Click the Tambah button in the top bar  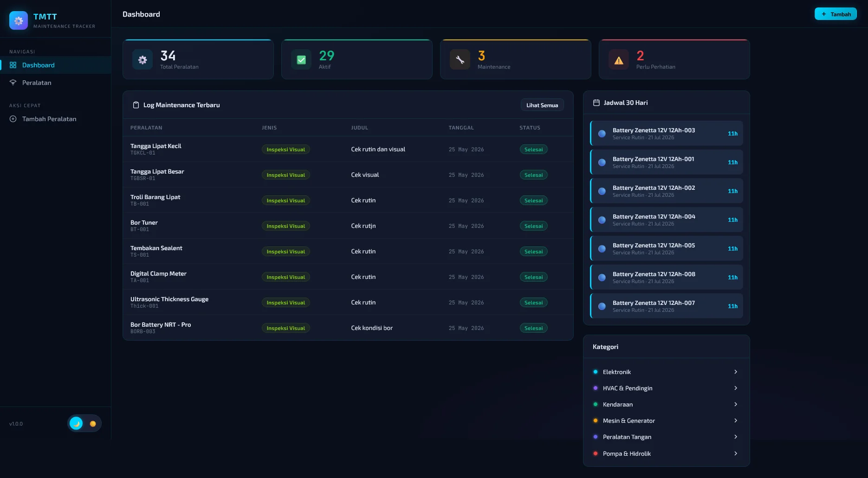click(x=836, y=14)
